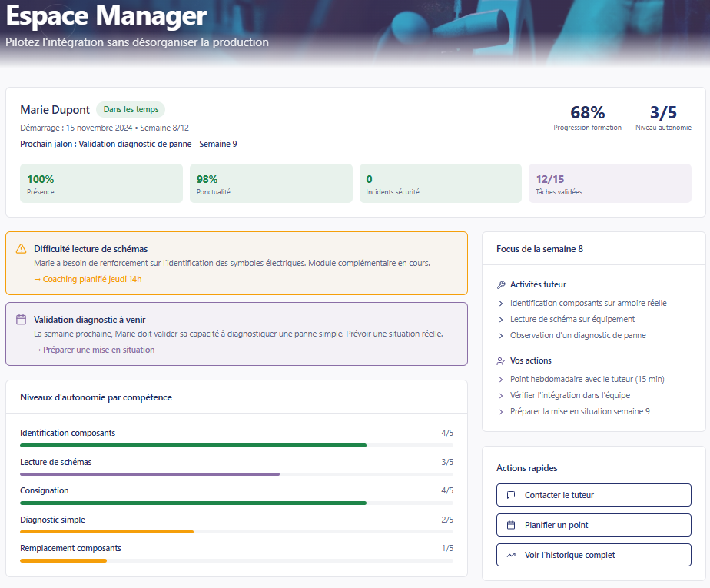This screenshot has height=588, width=710.
Task: Click the trend arrow icon in Voir l'historique complet
Action: (511, 555)
